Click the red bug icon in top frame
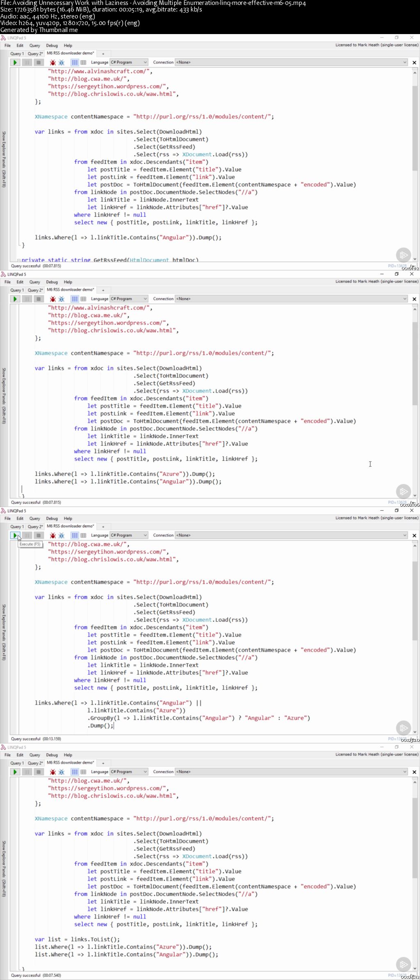Viewport: 420px width, 980px height. coord(53,62)
